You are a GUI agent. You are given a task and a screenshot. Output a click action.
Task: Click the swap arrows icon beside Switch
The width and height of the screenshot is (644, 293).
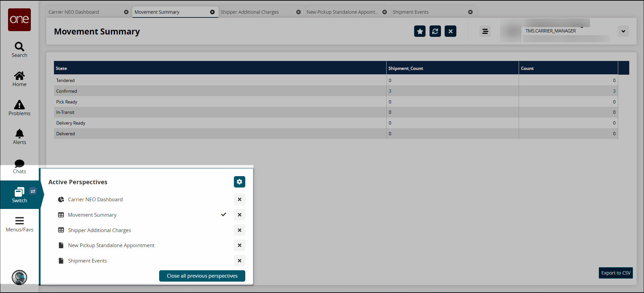pyautogui.click(x=33, y=191)
